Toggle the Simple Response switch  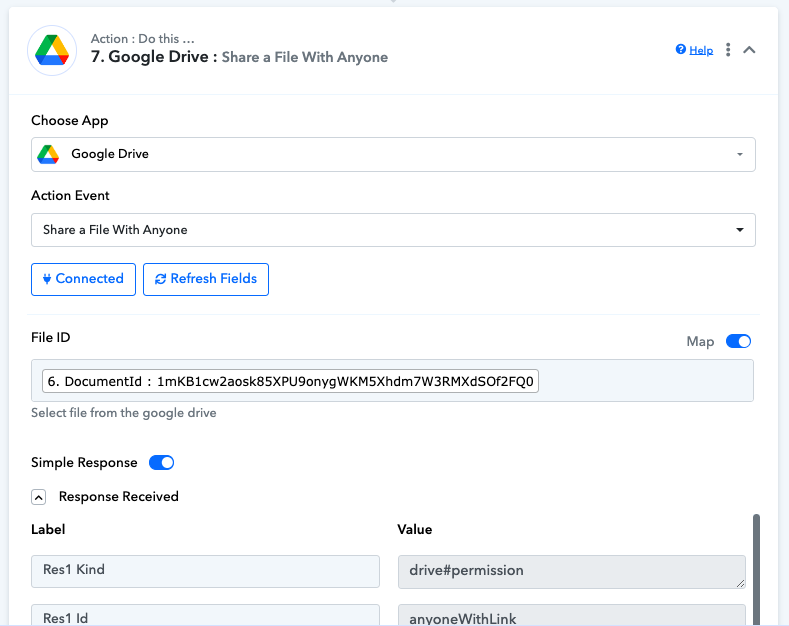[162, 462]
